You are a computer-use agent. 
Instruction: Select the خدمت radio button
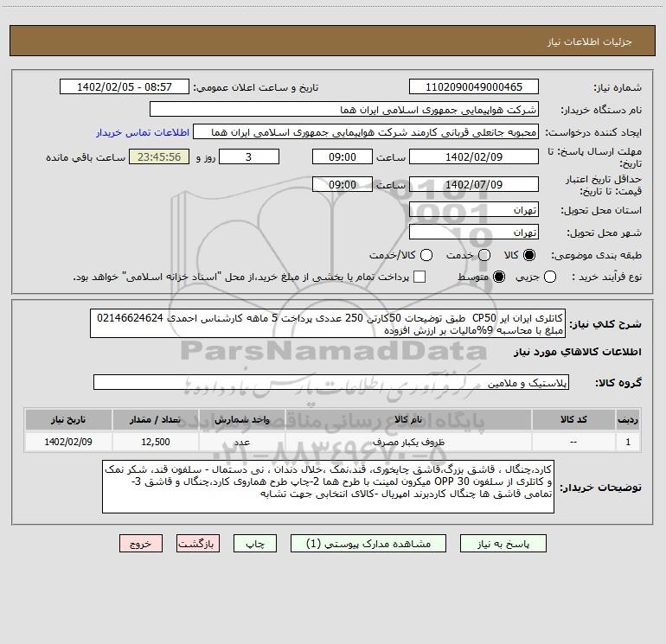(x=484, y=255)
